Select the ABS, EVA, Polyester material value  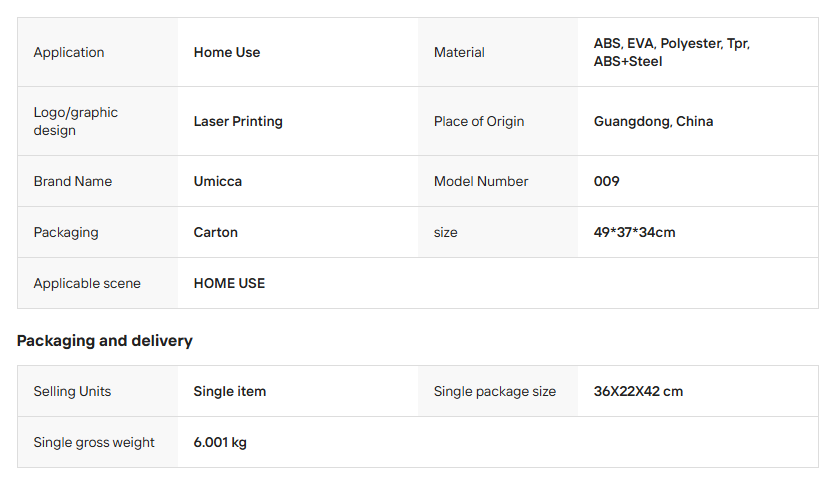coord(671,52)
